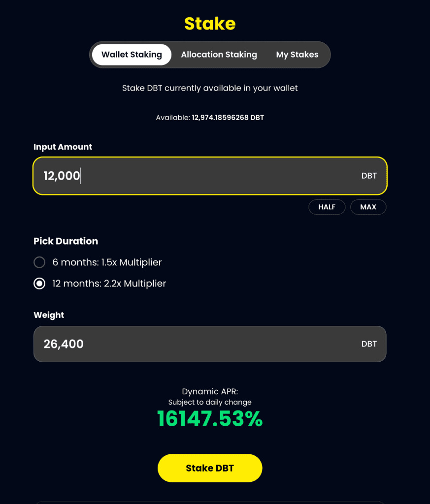Image resolution: width=430 pixels, height=504 pixels.
Task: Click the Weight label above the field
Action: pyautogui.click(x=49, y=315)
